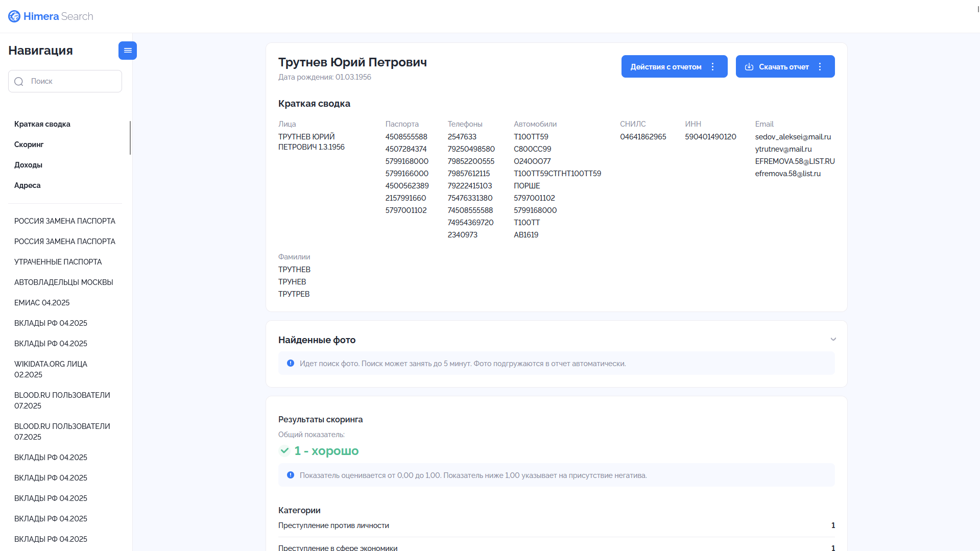Focus the Поиск navigation search field

(x=65, y=81)
